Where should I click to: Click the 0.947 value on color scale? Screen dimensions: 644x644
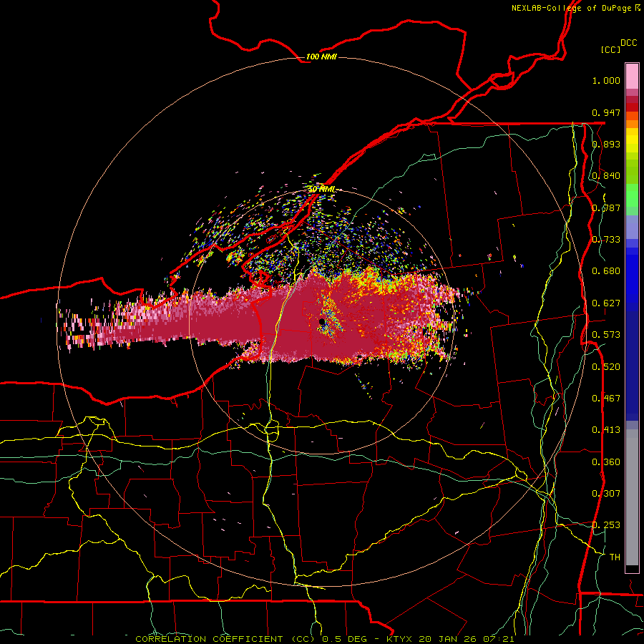pyautogui.click(x=606, y=112)
